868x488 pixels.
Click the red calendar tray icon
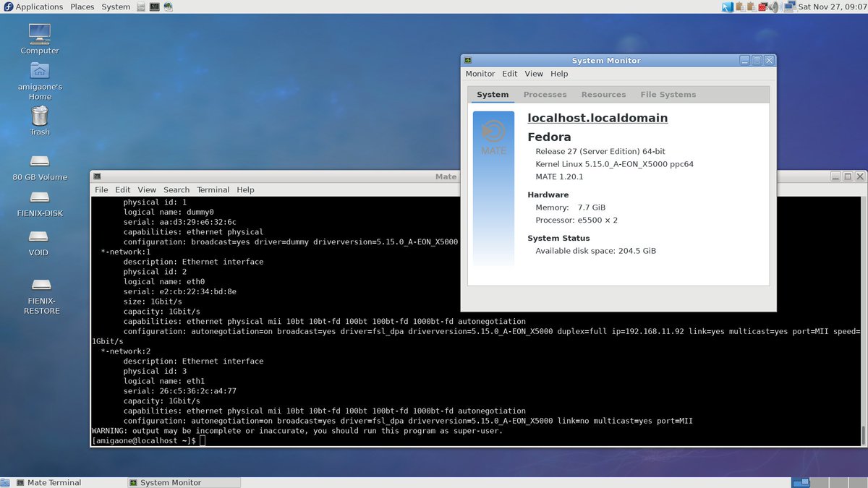(x=762, y=7)
